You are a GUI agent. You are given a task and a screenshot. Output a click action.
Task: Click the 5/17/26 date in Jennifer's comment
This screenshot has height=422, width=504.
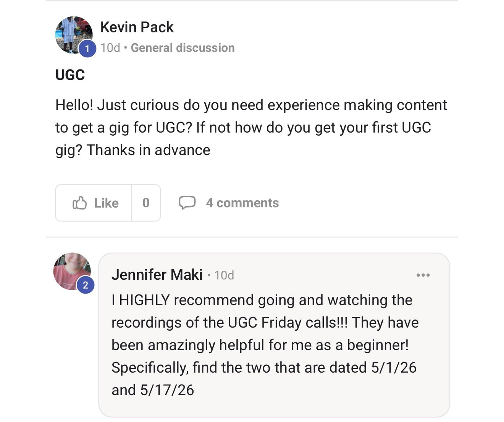point(167,390)
